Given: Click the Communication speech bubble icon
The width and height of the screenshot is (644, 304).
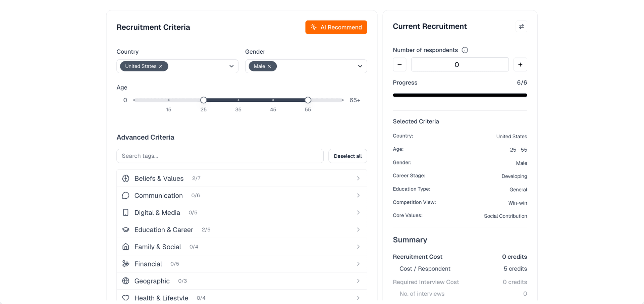Looking at the screenshot, I should [x=126, y=196].
